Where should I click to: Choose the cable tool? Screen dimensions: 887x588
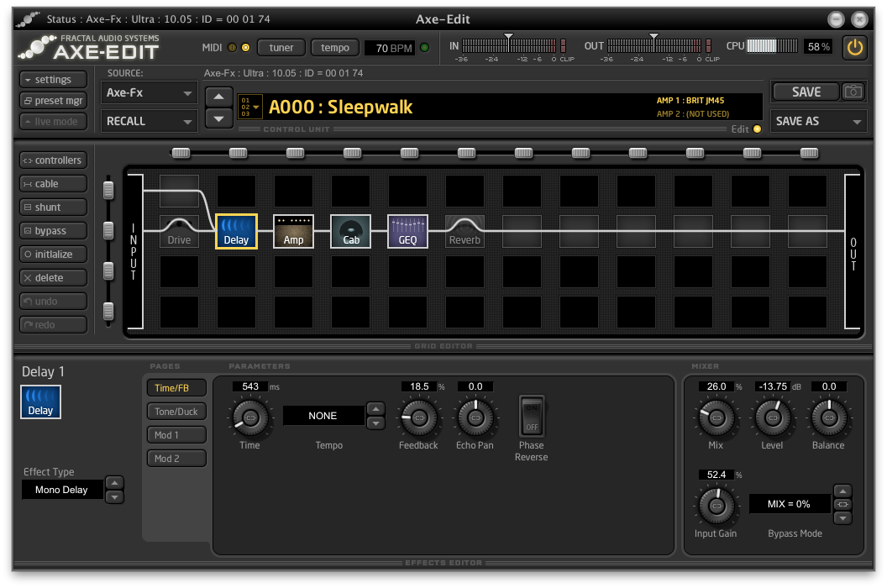pyautogui.click(x=53, y=184)
